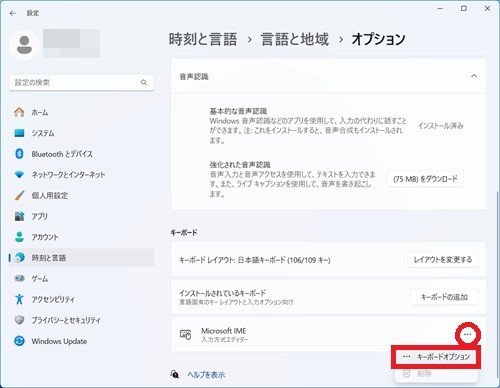Click the キーボード レイアウト row text
The image size is (500, 388).
coord(255,260)
